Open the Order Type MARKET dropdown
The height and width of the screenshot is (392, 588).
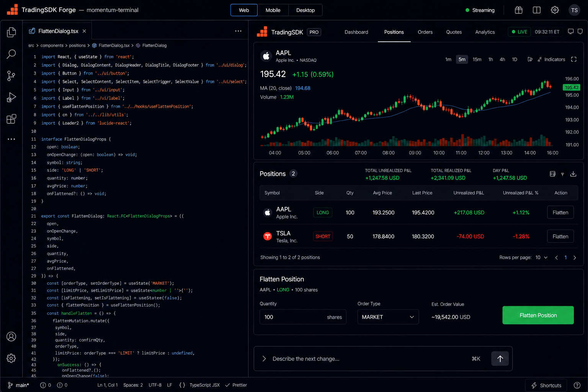coord(388,317)
